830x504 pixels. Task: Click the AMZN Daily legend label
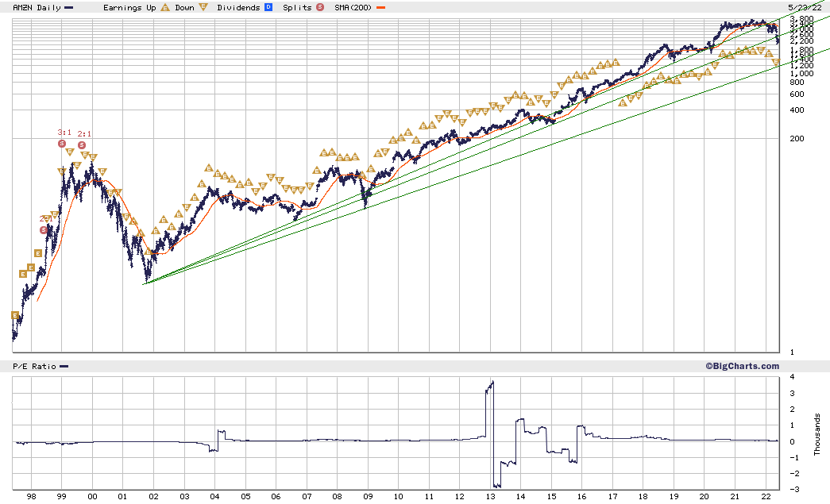tap(37, 7)
